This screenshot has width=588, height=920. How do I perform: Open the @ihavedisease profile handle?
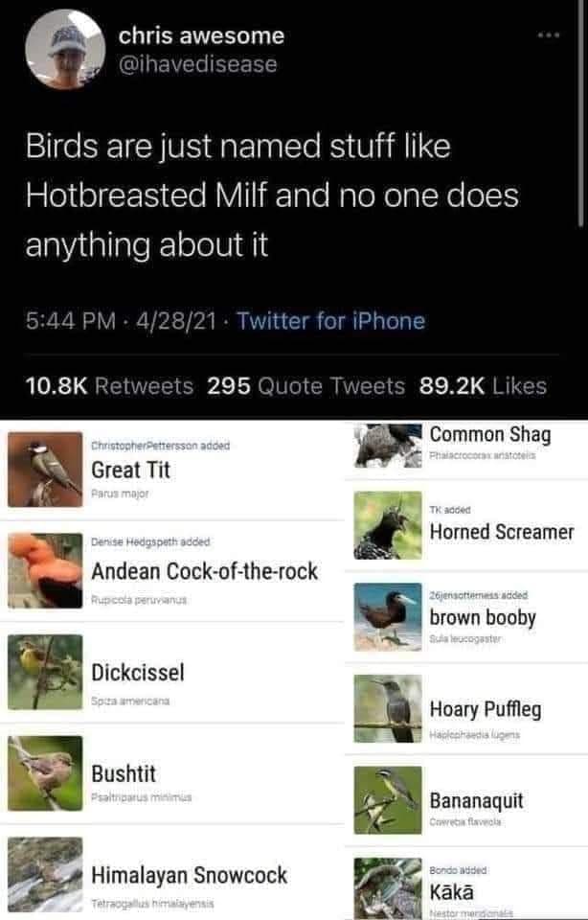click(197, 64)
